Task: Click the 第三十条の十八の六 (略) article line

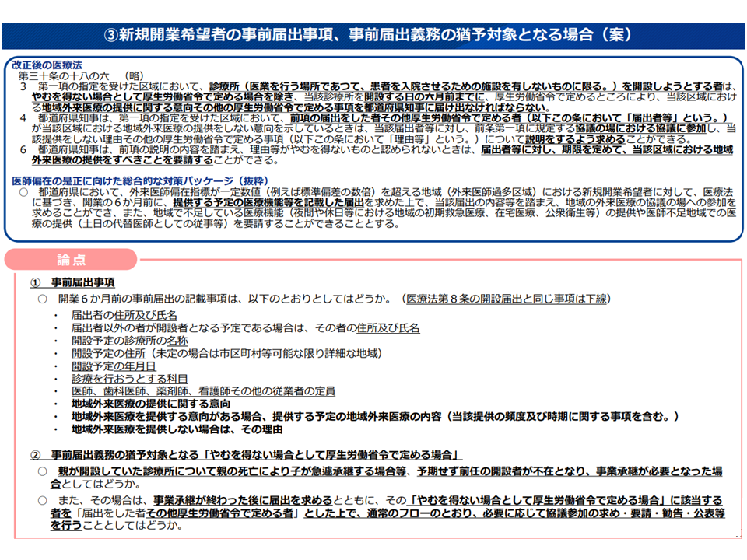Action: [x=81, y=75]
